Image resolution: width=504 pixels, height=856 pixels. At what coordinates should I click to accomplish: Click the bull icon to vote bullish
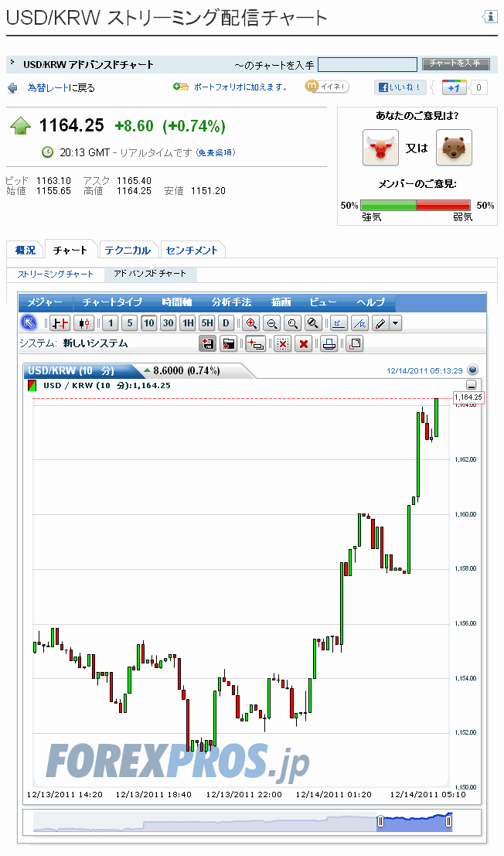[380, 147]
